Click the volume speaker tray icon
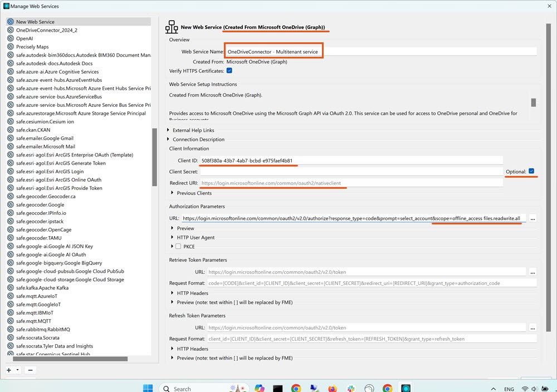The height and width of the screenshot is (392, 557). pyautogui.click(x=534, y=389)
